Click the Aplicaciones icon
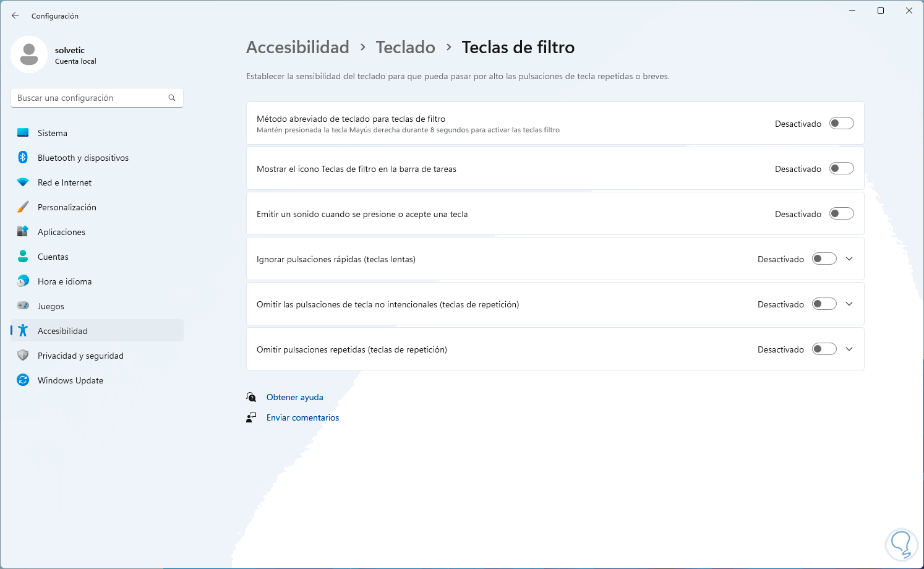The image size is (924, 569). pos(23,232)
